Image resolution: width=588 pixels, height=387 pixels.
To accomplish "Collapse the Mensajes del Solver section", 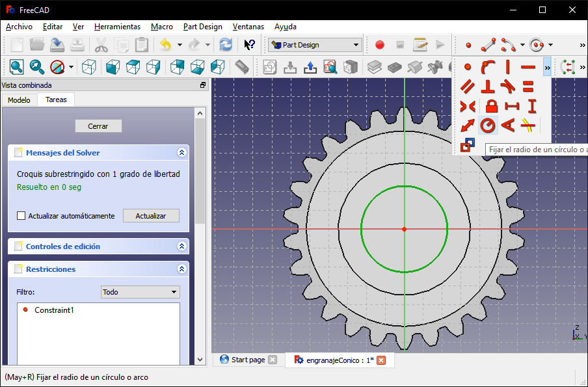I will tap(181, 153).
